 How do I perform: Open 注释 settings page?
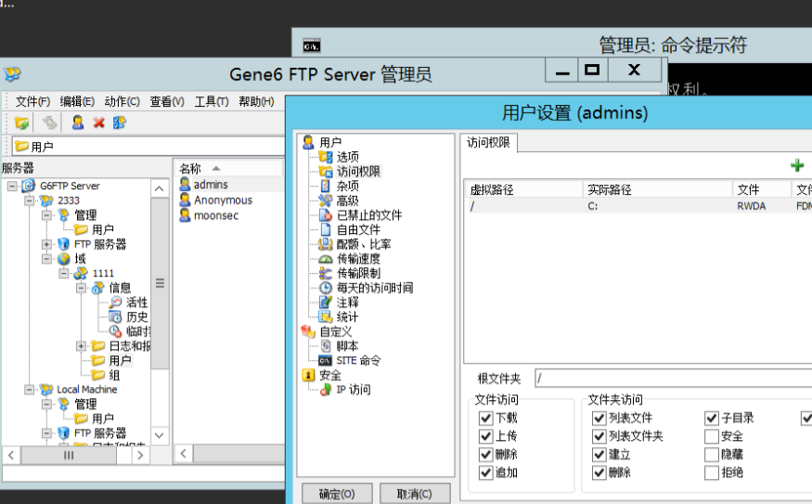(x=347, y=302)
